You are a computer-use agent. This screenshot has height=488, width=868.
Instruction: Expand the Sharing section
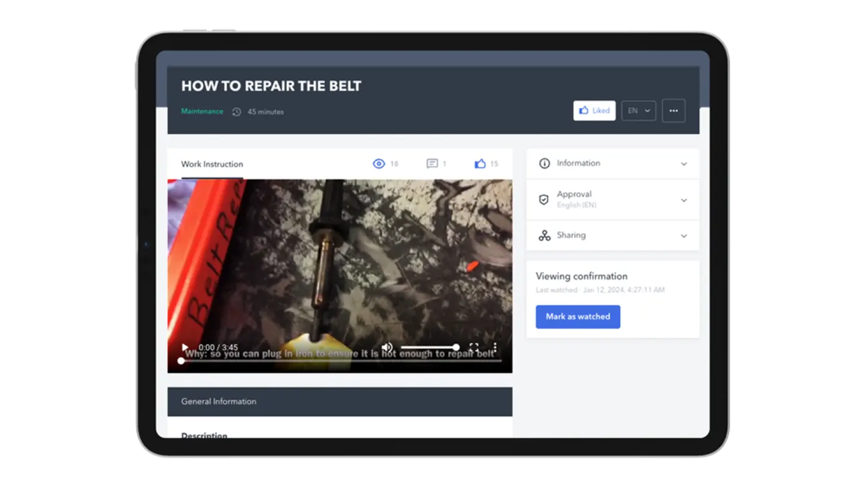pyautogui.click(x=613, y=235)
